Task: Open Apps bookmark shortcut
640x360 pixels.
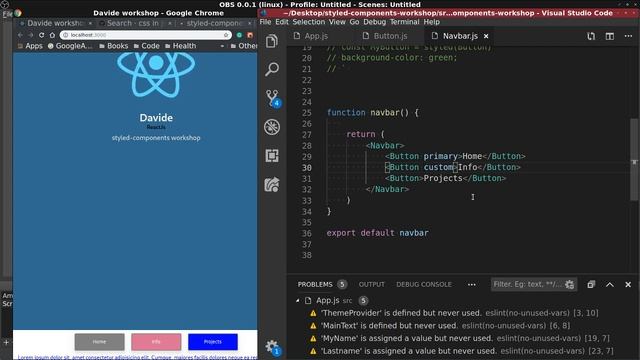Action: [x=30, y=46]
